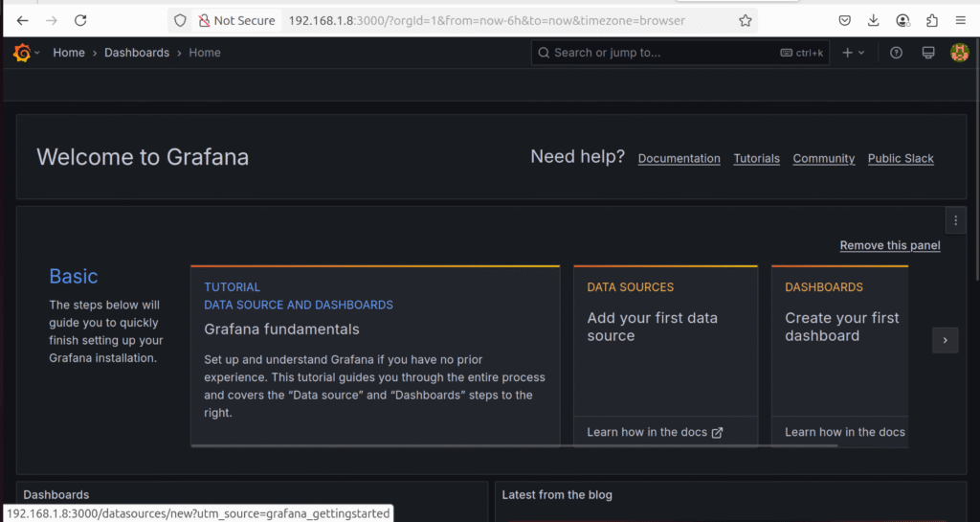Screen dimensions: 980x522
Task: Expand the dropdown arrow beside Grafana logo
Action: (x=37, y=53)
